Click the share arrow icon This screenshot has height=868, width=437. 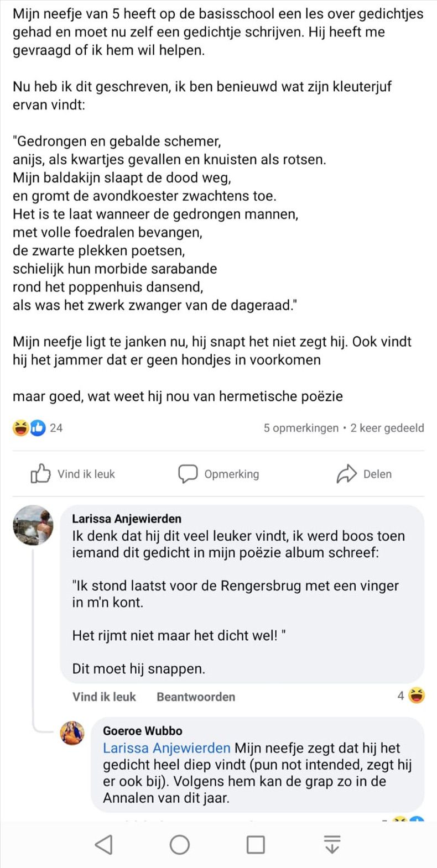coord(347,473)
